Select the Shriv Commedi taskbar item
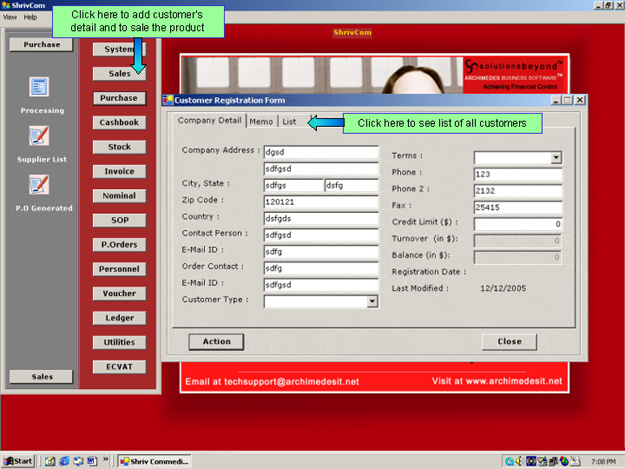This screenshot has width=625, height=469. pyautogui.click(x=153, y=461)
